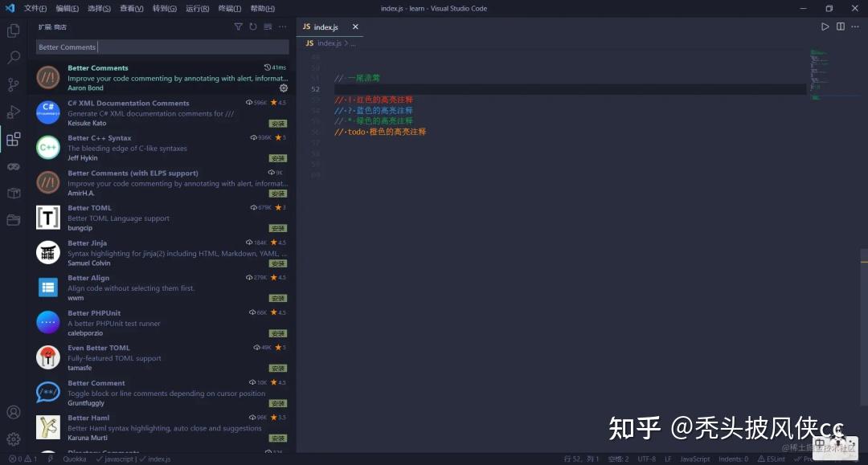Screen dimensions: 868x465
Task: Open the Search view in activity bar
Action: point(14,58)
